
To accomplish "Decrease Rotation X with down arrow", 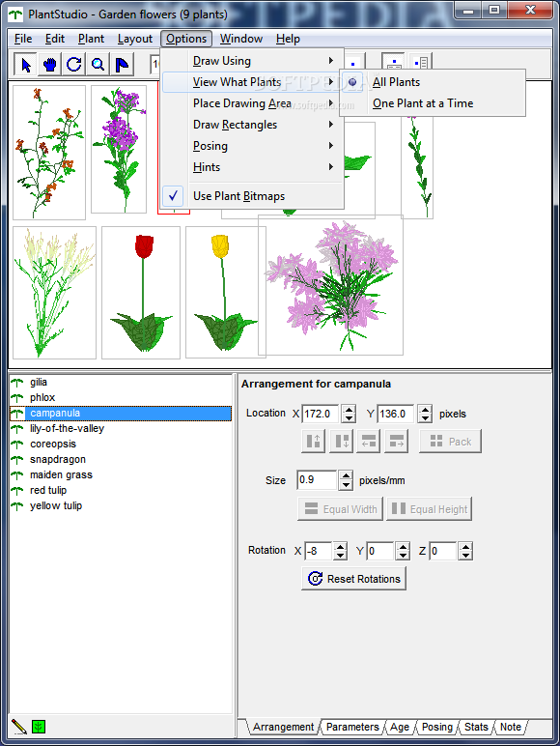I will [x=340, y=556].
